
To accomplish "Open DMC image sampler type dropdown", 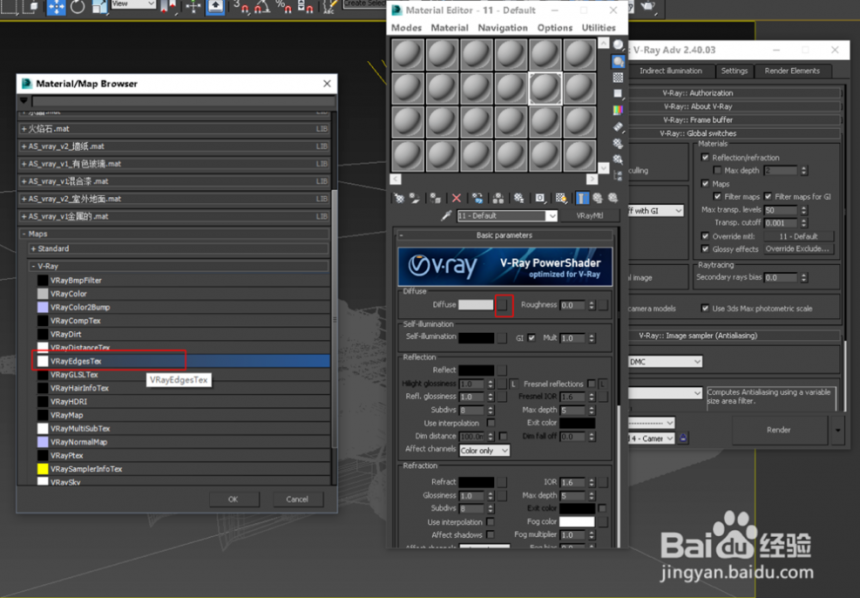I will [x=665, y=362].
